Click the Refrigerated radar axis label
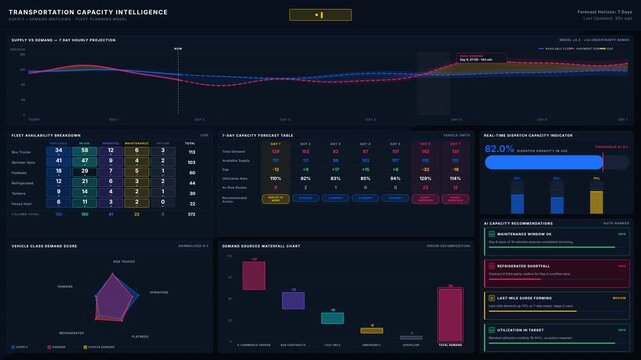The height and width of the screenshot is (360, 641). click(72, 333)
